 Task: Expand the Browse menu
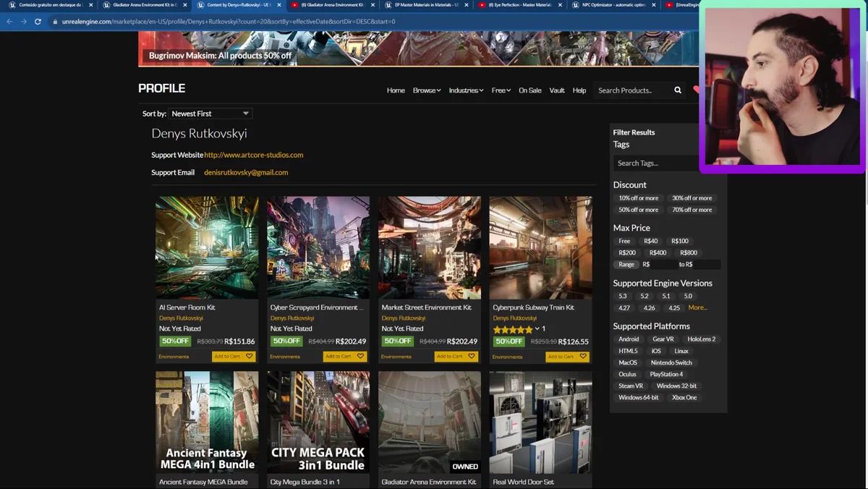tap(427, 90)
